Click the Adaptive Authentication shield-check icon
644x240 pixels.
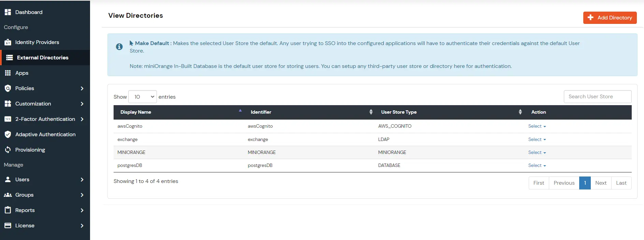pyautogui.click(x=8, y=135)
